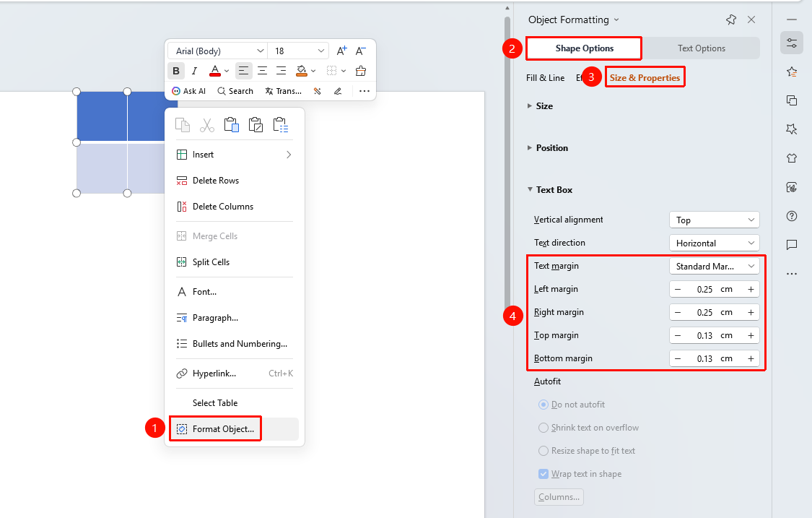Click the clipboard paste icon with blue square
812x518 pixels.
point(232,125)
